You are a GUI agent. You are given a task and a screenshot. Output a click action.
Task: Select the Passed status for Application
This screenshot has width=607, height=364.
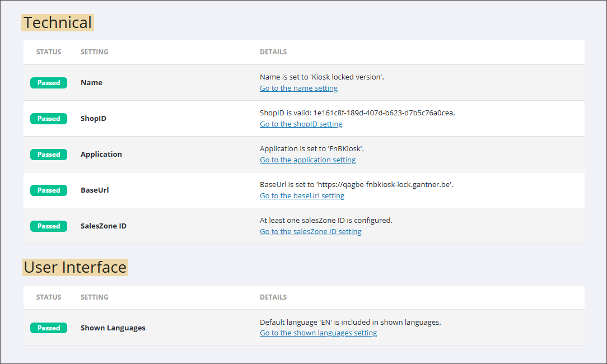pos(49,155)
